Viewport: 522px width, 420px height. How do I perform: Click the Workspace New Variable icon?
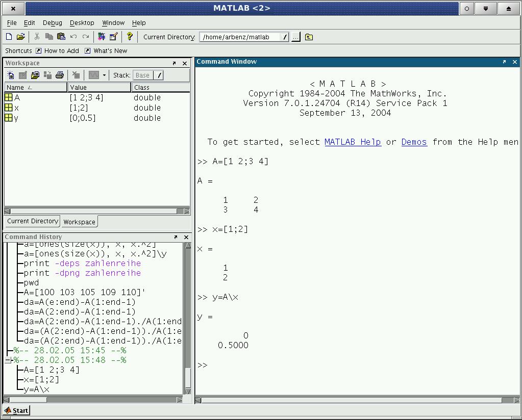tap(11, 75)
